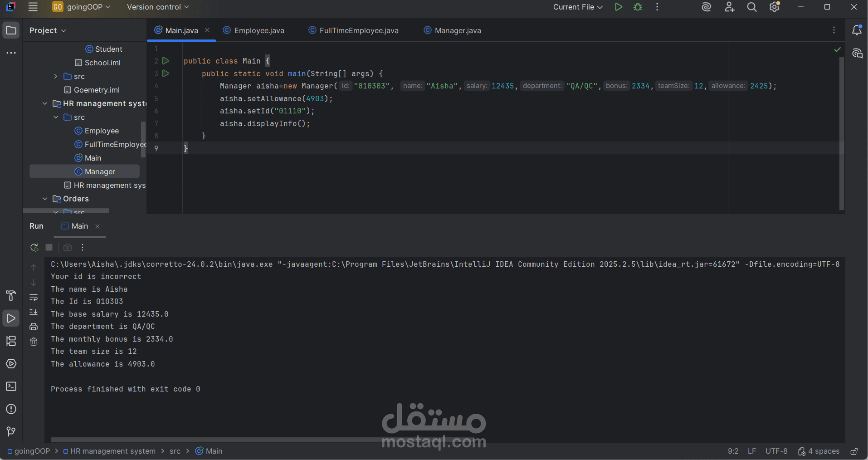The width and height of the screenshot is (868, 460).
Task: Open Code With Me collaboration icon
Action: click(x=729, y=7)
